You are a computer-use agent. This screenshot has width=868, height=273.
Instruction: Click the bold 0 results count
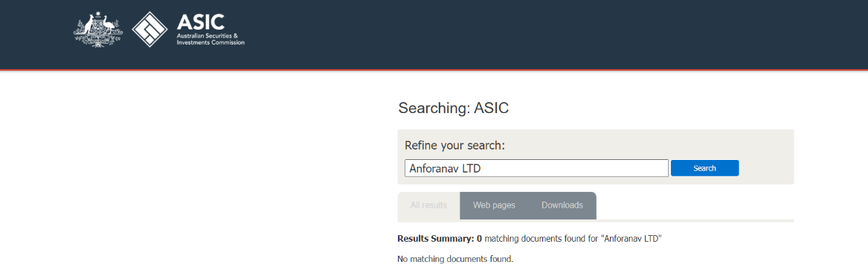pos(480,240)
